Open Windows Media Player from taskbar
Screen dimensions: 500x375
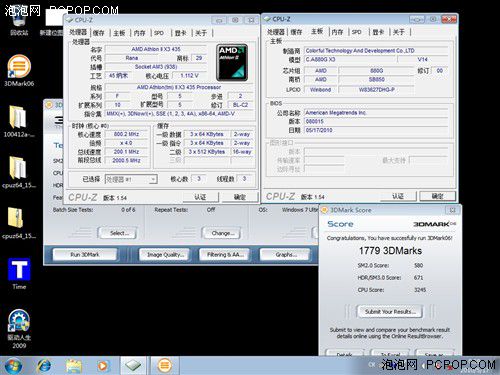pyautogui.click(x=103, y=366)
